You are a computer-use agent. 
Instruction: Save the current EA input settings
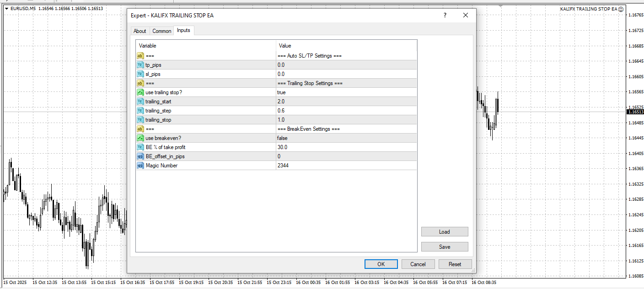pos(444,246)
